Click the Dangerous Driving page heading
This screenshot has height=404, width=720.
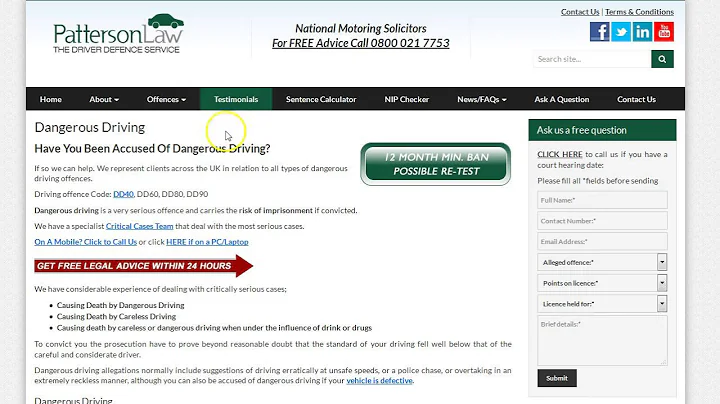click(90, 127)
